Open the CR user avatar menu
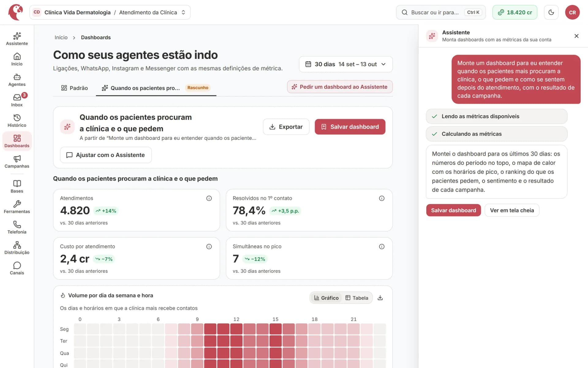588x368 pixels. tap(572, 12)
